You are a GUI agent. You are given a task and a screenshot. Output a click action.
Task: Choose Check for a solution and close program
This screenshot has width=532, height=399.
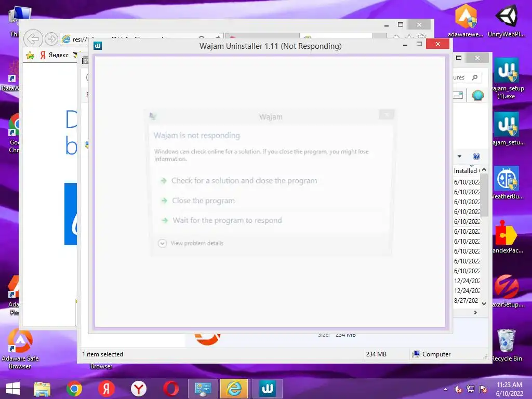[244, 180]
